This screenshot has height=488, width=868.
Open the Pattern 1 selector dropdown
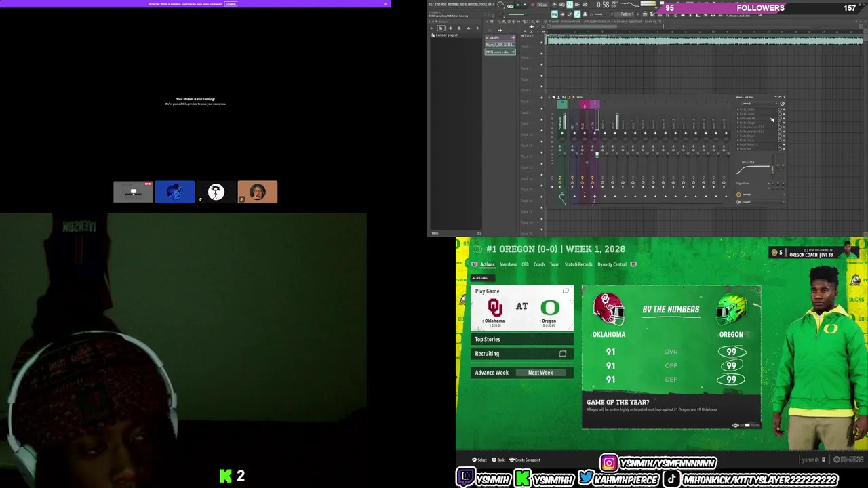627,14
